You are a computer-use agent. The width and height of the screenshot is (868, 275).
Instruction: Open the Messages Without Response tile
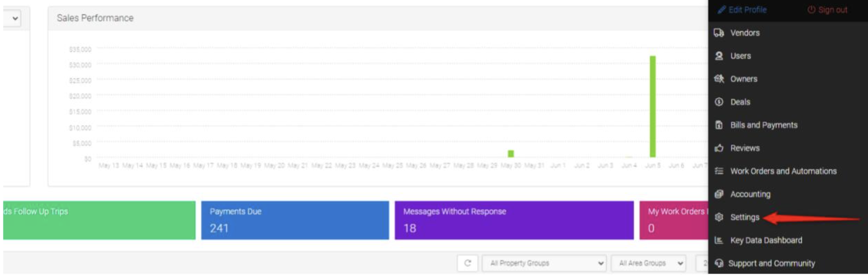(514, 220)
